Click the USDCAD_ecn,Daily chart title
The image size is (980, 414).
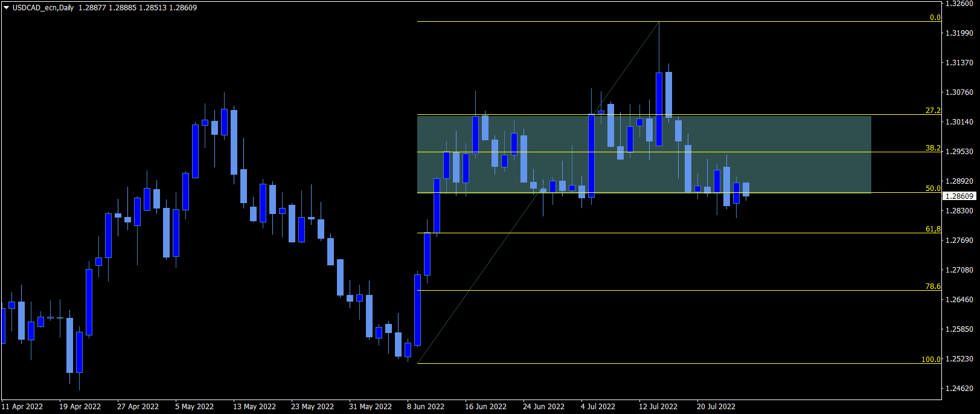(43, 8)
